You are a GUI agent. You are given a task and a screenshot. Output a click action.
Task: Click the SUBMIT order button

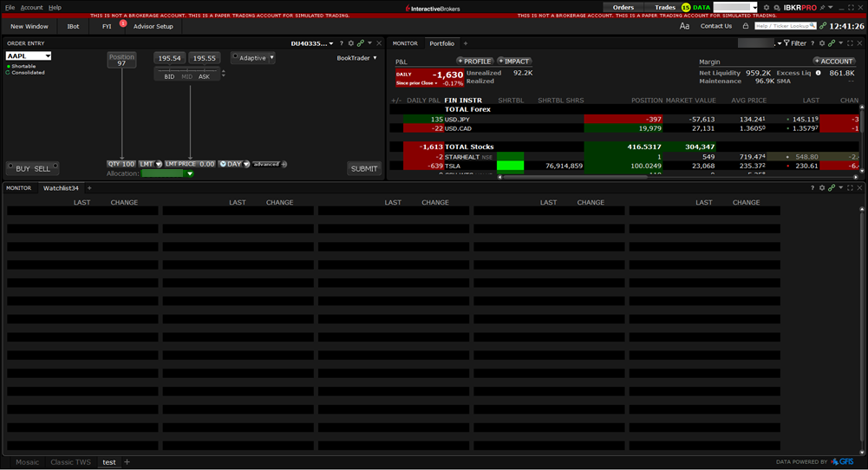coord(364,169)
